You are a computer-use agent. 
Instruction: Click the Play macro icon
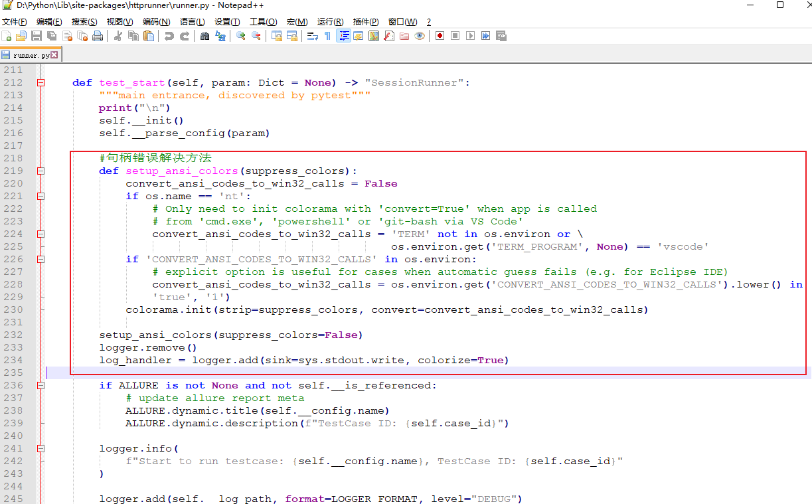pyautogui.click(x=469, y=36)
